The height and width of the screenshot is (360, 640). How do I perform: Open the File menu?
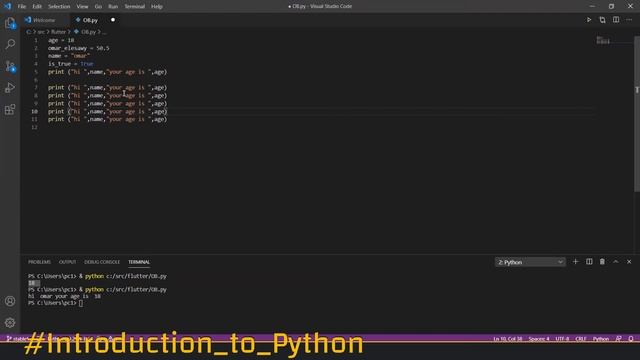[x=22, y=7]
